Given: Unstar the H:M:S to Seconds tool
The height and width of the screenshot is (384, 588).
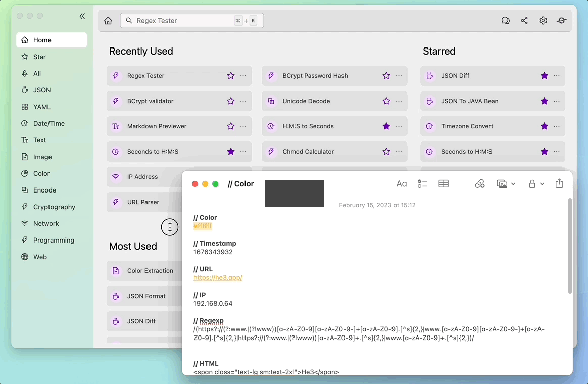Looking at the screenshot, I should click(x=386, y=126).
